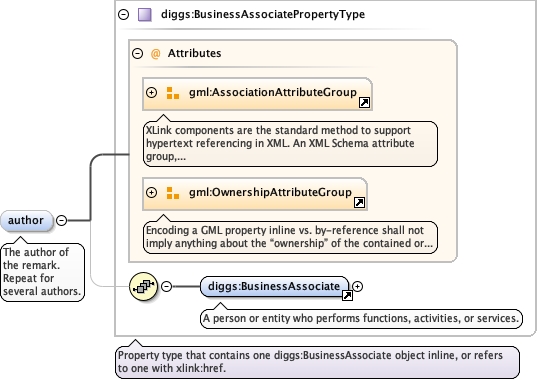Image resolution: width=538 pixels, height=382 pixels.
Task: Collapse the diggs:BusinessAssociatePropertyType container
Action: click(x=124, y=14)
